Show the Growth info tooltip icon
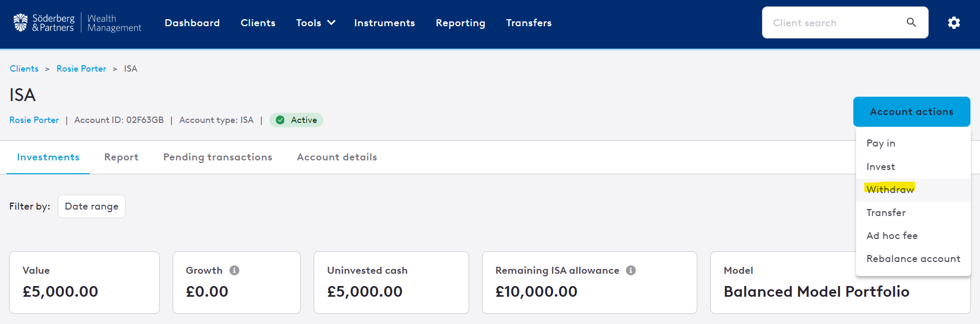The width and height of the screenshot is (980, 324). point(234,271)
